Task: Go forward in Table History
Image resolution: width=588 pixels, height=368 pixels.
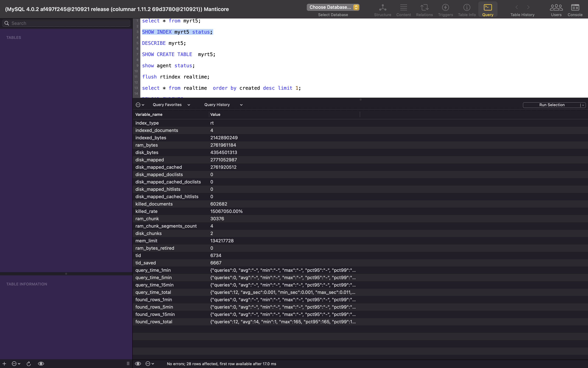Action: 528,7
